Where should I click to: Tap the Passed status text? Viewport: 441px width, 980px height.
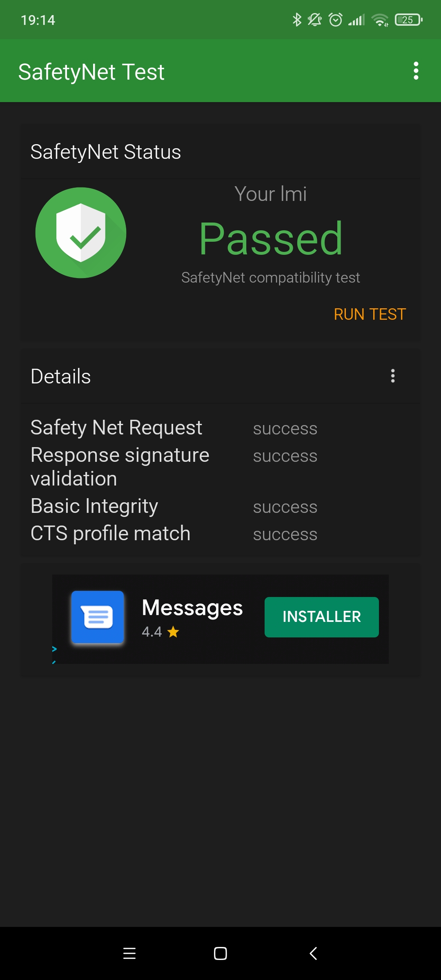point(271,239)
